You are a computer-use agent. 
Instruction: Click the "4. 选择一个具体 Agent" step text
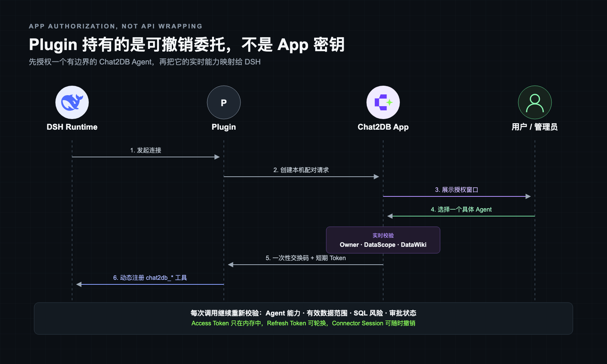tap(461, 209)
